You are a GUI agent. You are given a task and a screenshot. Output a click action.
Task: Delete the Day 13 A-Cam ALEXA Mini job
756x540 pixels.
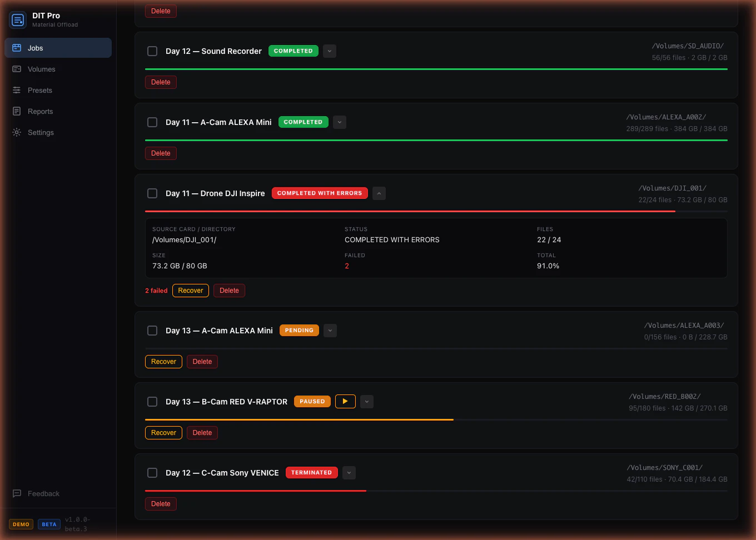coord(202,362)
